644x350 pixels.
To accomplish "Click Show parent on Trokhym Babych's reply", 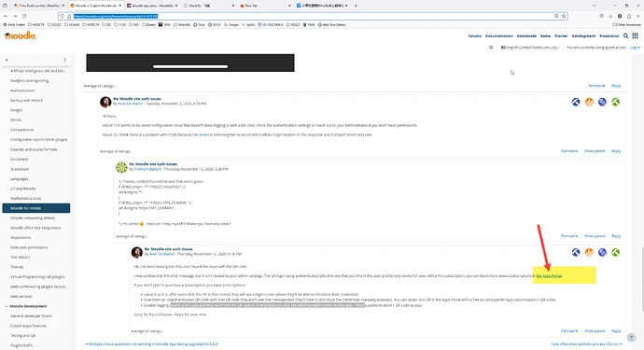I will [595, 236].
